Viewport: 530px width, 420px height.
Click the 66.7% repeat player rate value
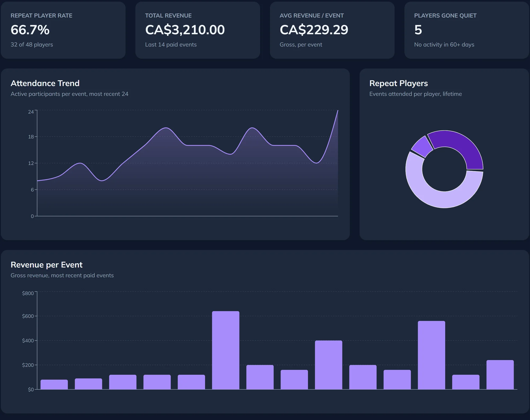pos(30,30)
